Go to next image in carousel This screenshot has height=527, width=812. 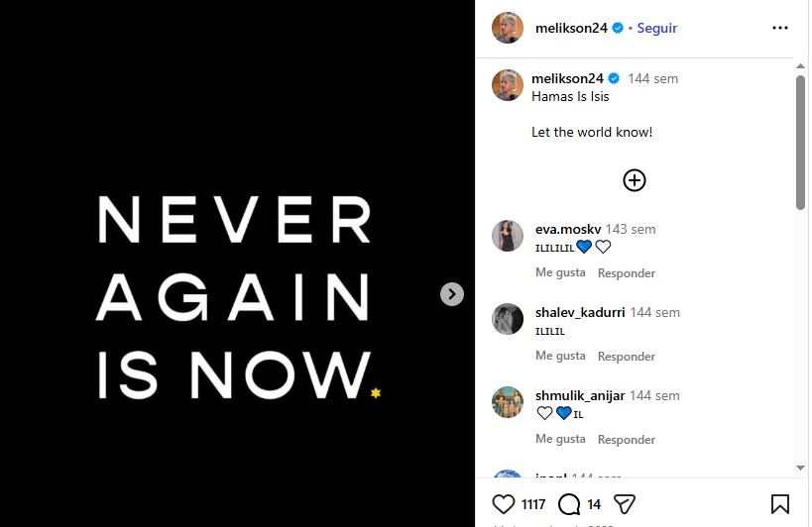click(x=452, y=294)
